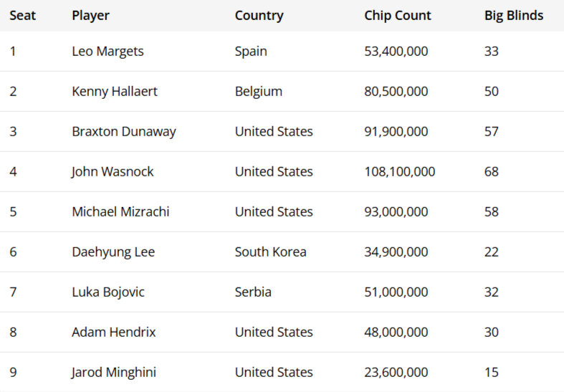
Task: Click the Player column header
Action: click(x=90, y=15)
